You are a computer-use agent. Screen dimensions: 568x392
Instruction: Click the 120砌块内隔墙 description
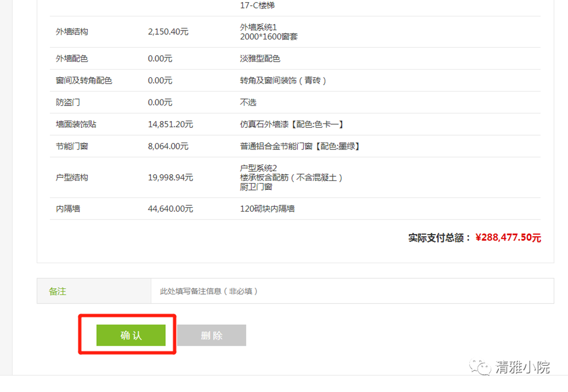pyautogui.click(x=267, y=208)
